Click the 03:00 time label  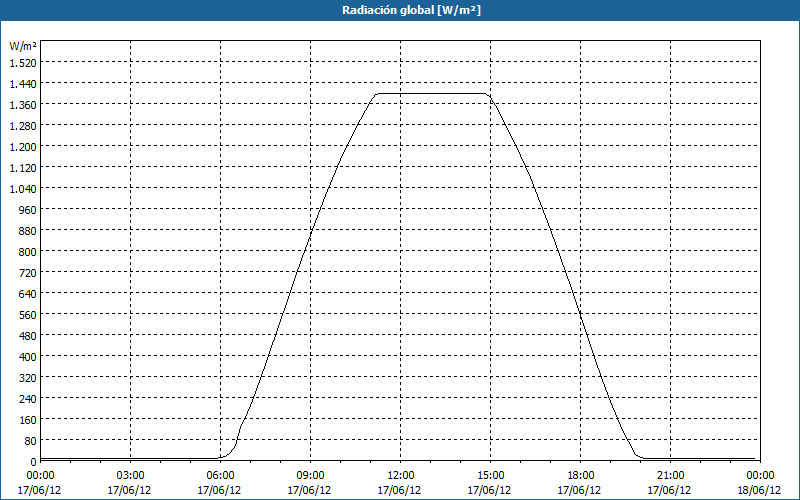130,476
